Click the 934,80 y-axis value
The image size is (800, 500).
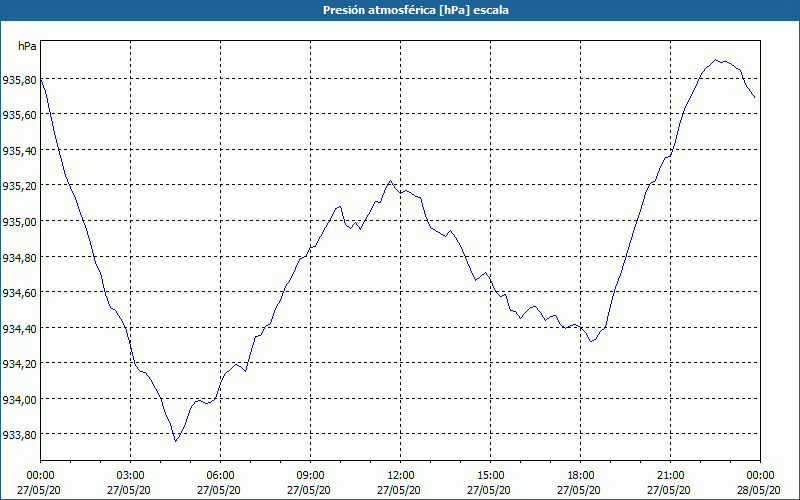19,258
